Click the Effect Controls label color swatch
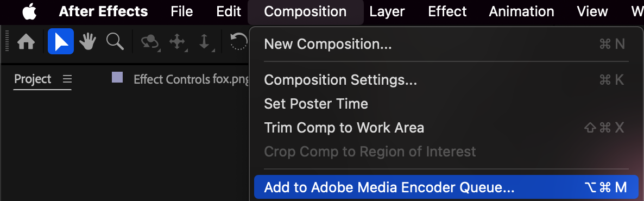 tap(117, 77)
